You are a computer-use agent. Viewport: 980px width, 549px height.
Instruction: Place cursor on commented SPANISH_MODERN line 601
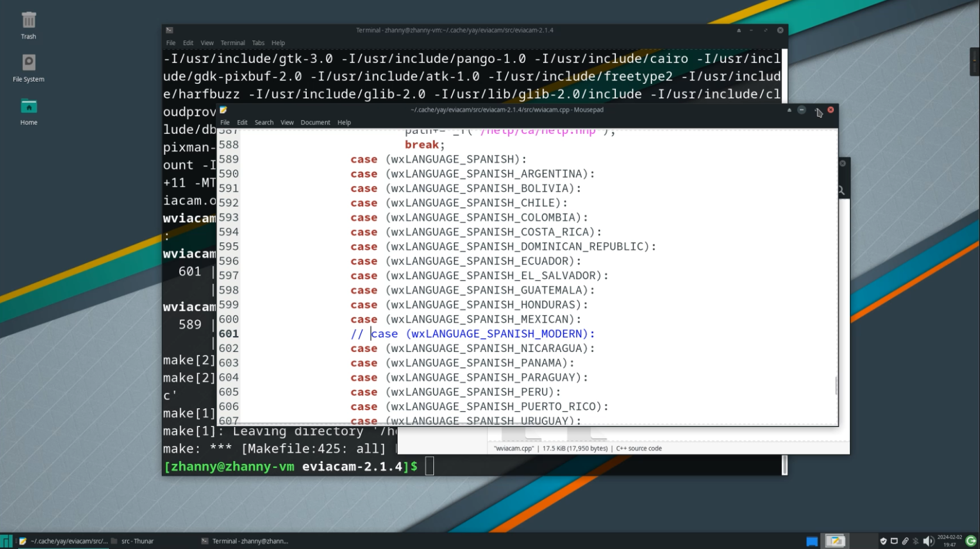473,334
